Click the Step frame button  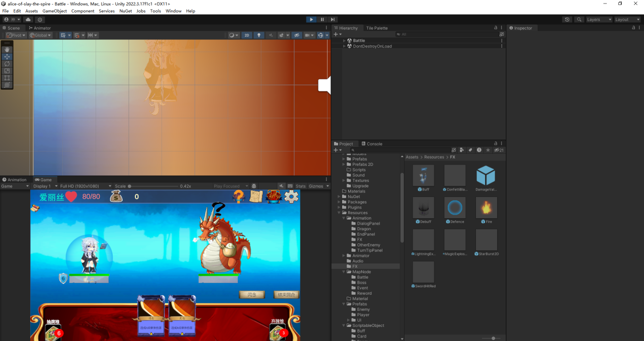pos(333,20)
